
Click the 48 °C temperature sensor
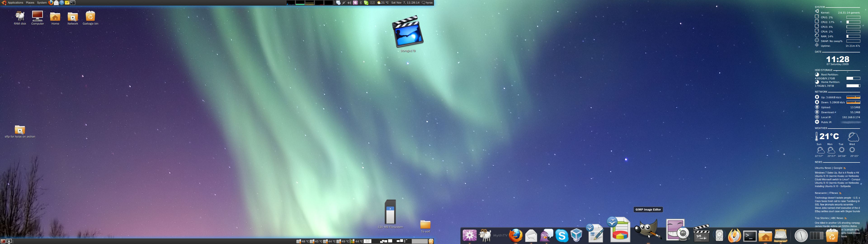click(303, 241)
